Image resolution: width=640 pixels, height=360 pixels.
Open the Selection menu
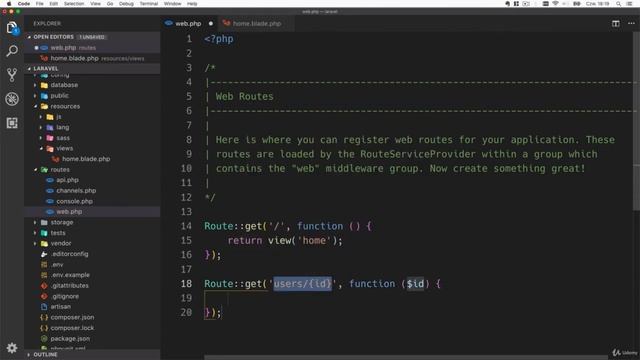74,4
